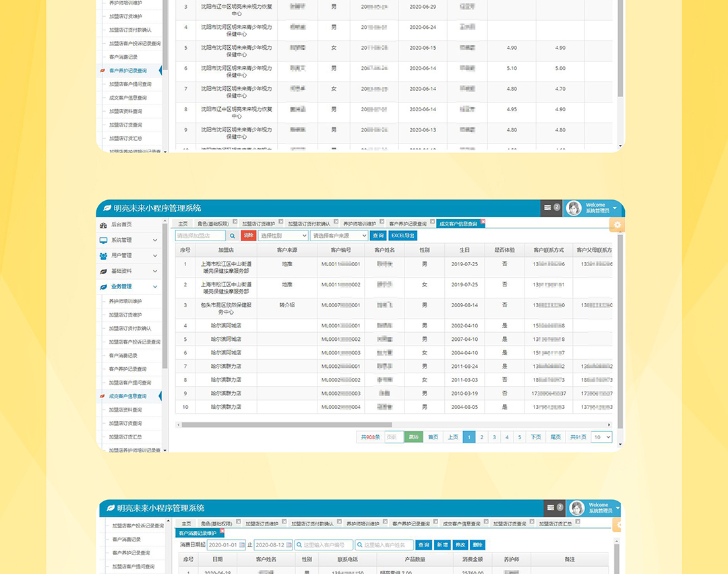Switch to 角色(基础权限) tab in middle window

213,224
